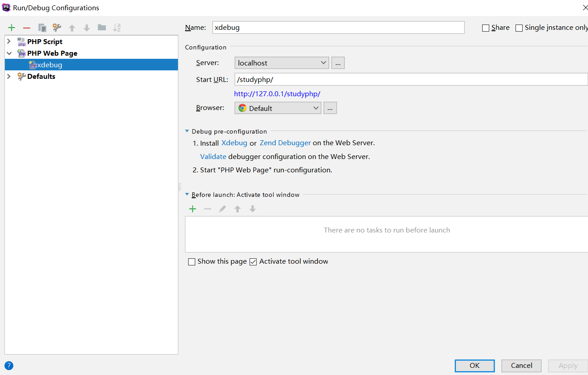
Task: Enable the Share checkbox
Action: [486, 28]
